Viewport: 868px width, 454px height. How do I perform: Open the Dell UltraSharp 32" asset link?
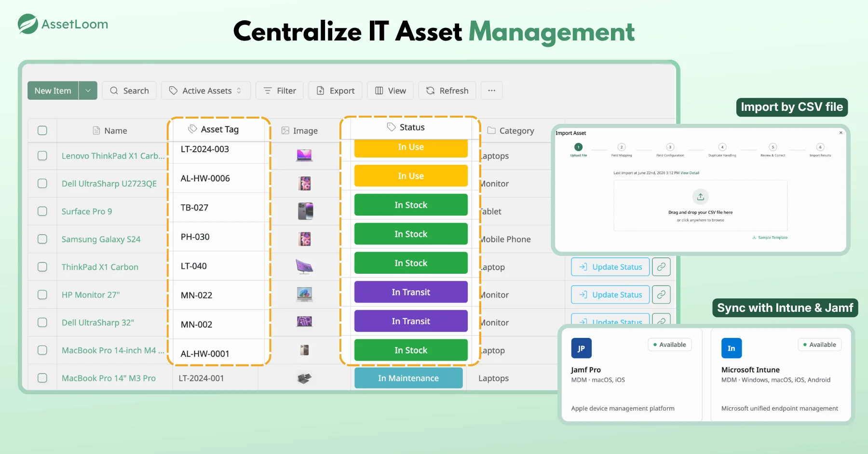tap(98, 322)
